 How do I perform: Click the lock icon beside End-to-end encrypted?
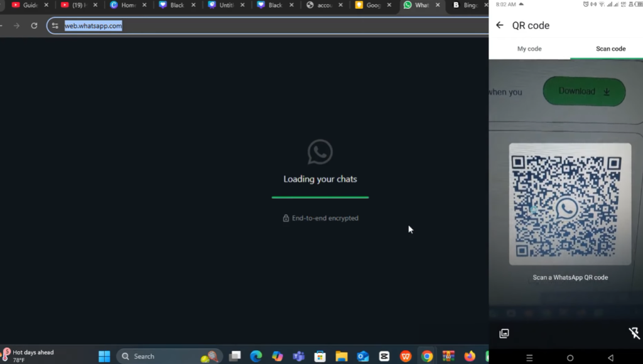tap(286, 218)
